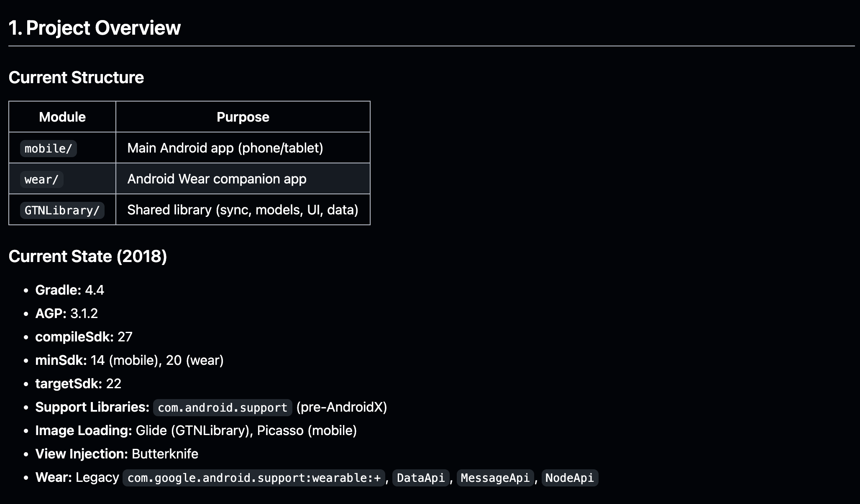
Task: Click the DataApi code snippet
Action: point(420,478)
